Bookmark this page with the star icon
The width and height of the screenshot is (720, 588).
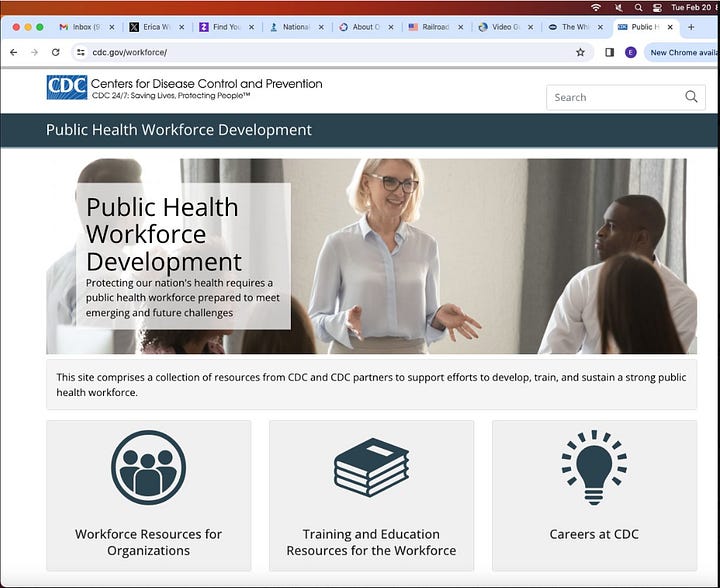580,52
